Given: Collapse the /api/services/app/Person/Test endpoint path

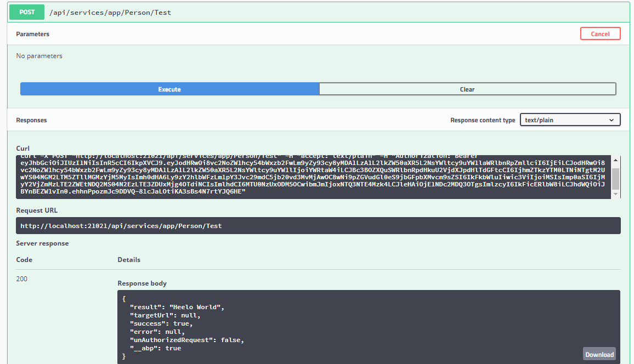Looking at the screenshot, I should tap(110, 13).
